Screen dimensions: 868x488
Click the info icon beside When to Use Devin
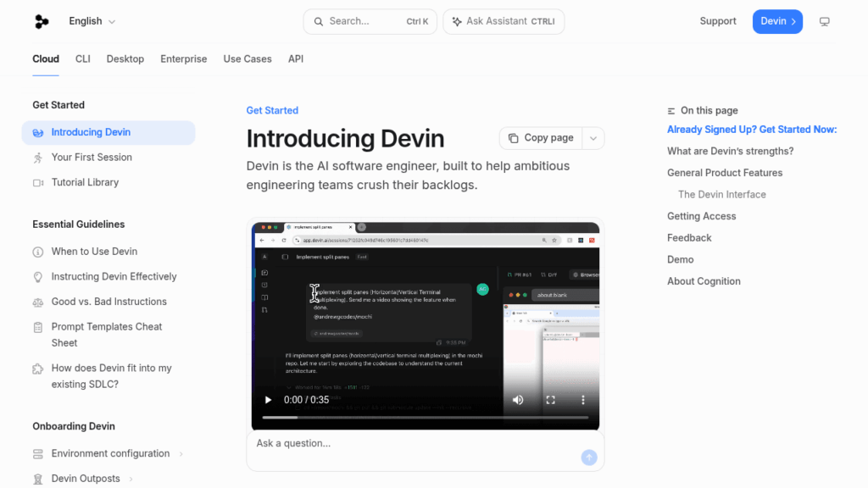click(x=37, y=252)
